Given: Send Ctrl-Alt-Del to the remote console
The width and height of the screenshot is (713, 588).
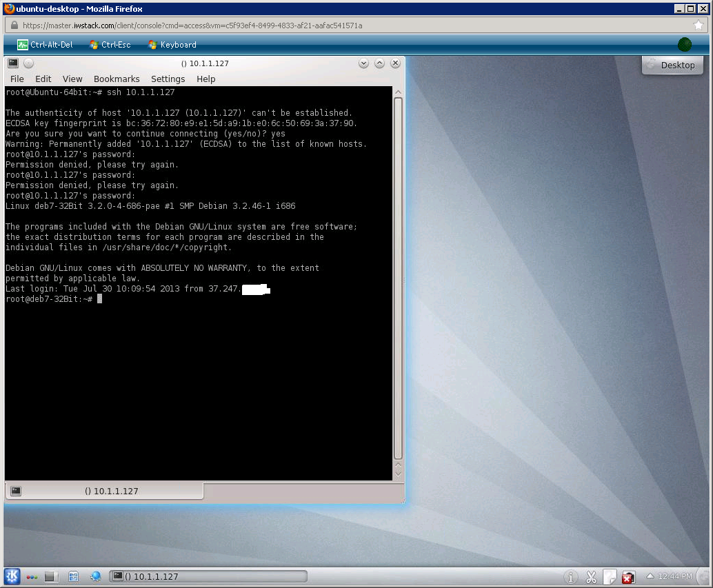Looking at the screenshot, I should 45,45.
